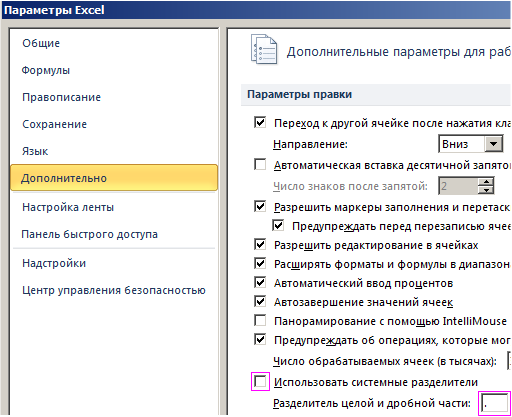
Task: Click the Разделитель целой и дробной части field
Action: click(494, 403)
